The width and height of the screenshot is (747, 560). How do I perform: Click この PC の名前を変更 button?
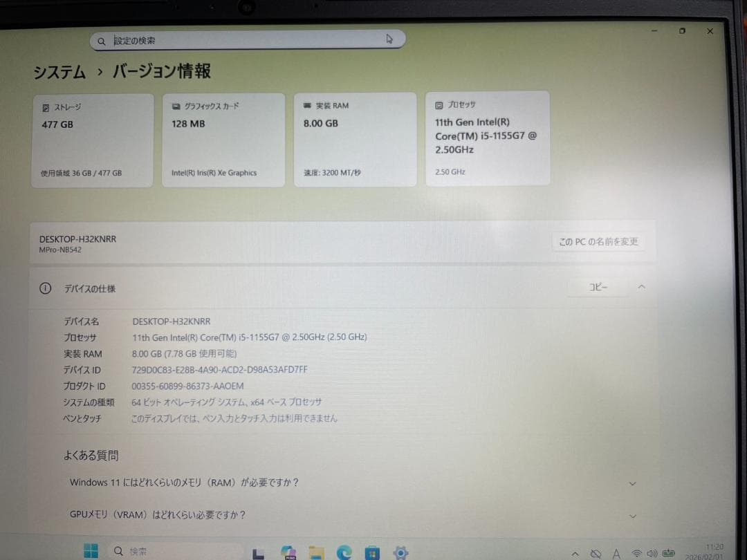click(x=598, y=241)
